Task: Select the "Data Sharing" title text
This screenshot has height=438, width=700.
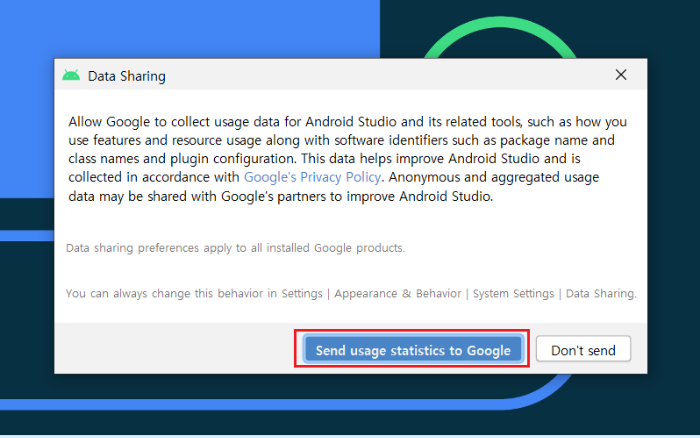Action: tap(126, 76)
